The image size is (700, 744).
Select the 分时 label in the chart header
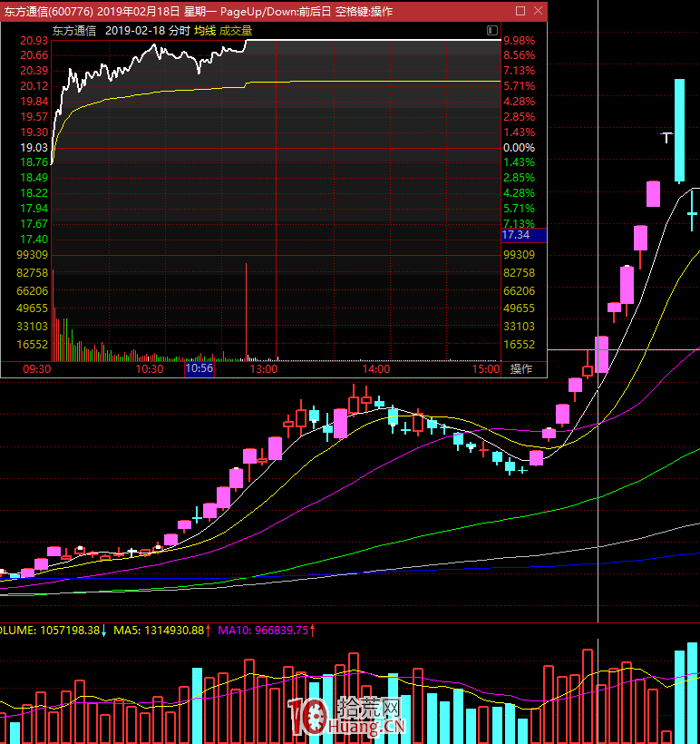(180, 31)
